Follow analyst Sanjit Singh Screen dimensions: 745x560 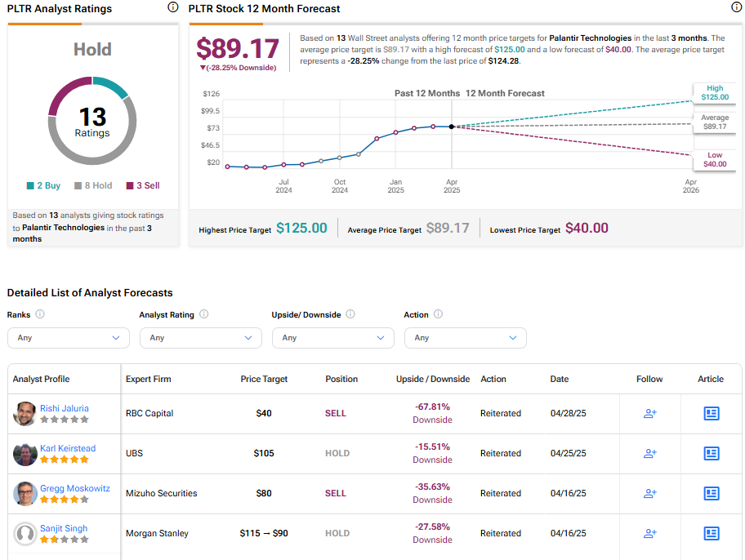pos(650,533)
